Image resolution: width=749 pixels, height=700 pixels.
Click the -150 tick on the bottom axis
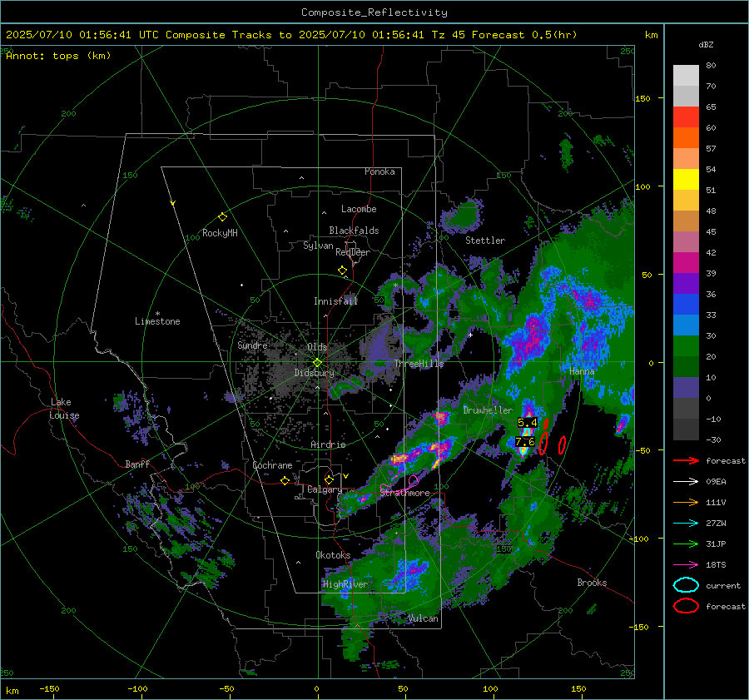(x=49, y=689)
